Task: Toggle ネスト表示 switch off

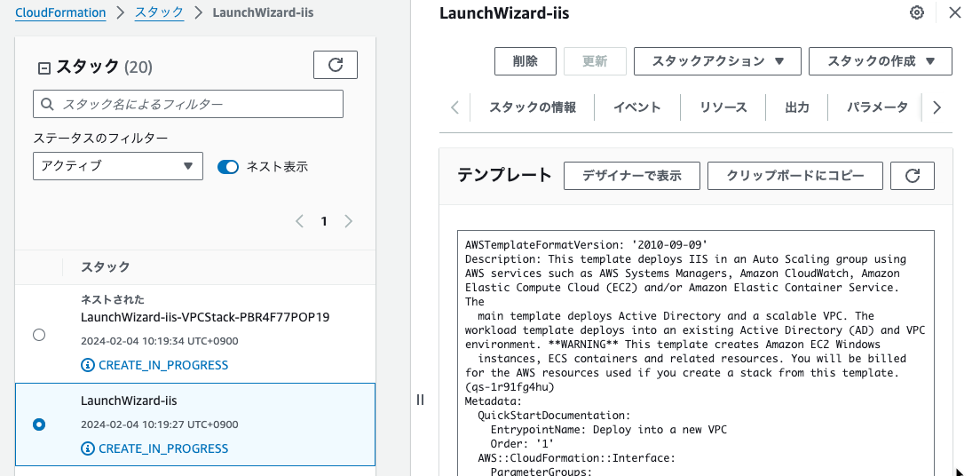Action: (228, 167)
